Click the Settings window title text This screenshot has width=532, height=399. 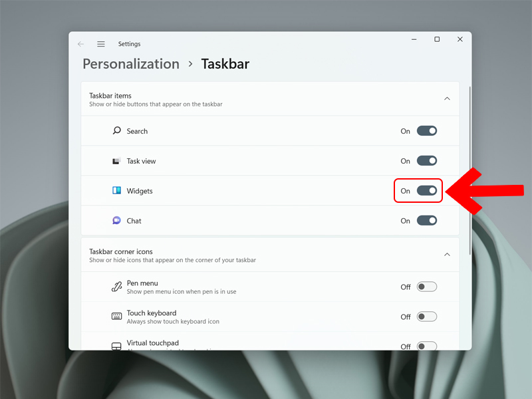click(x=129, y=43)
